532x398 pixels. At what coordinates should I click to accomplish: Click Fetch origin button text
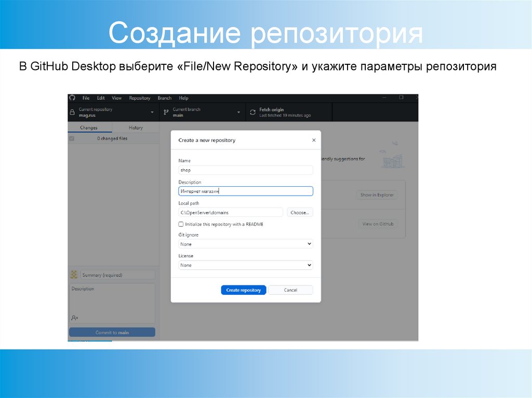(271, 109)
